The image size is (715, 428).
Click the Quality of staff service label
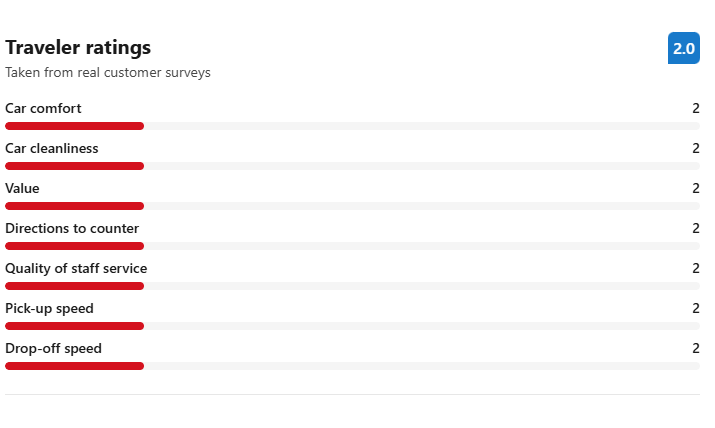(x=76, y=268)
